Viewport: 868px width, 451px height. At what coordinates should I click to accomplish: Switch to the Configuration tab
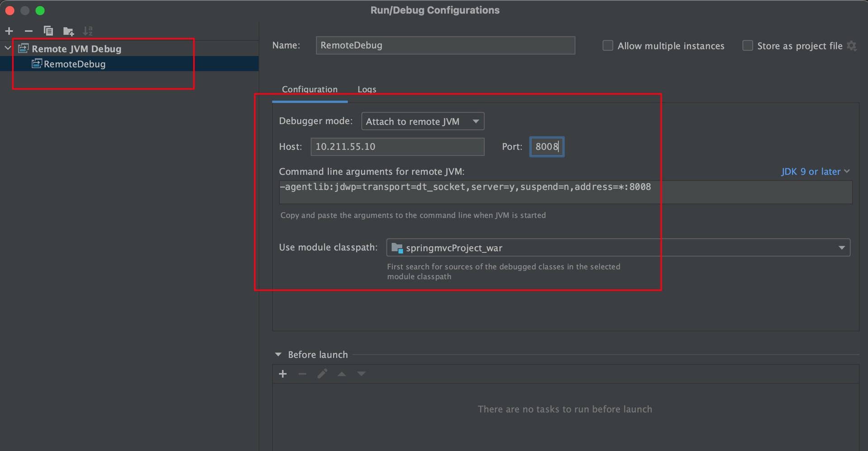[x=310, y=89]
